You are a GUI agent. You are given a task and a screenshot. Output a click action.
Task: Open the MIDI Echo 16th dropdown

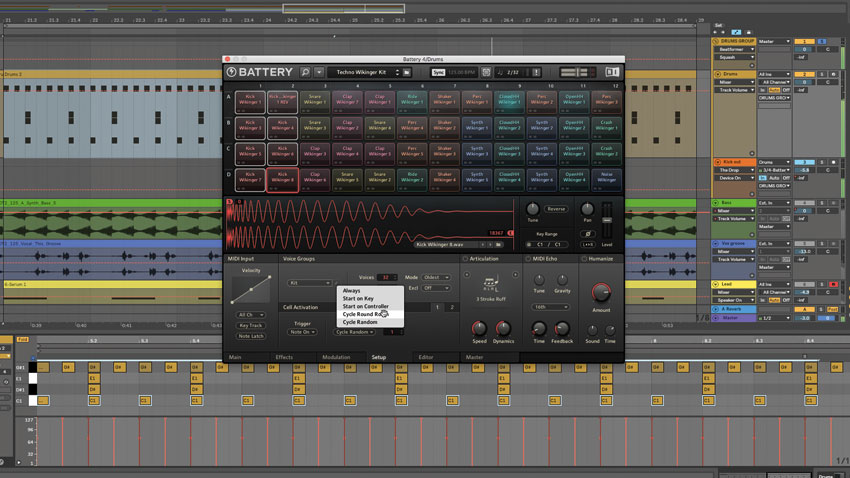coord(550,307)
